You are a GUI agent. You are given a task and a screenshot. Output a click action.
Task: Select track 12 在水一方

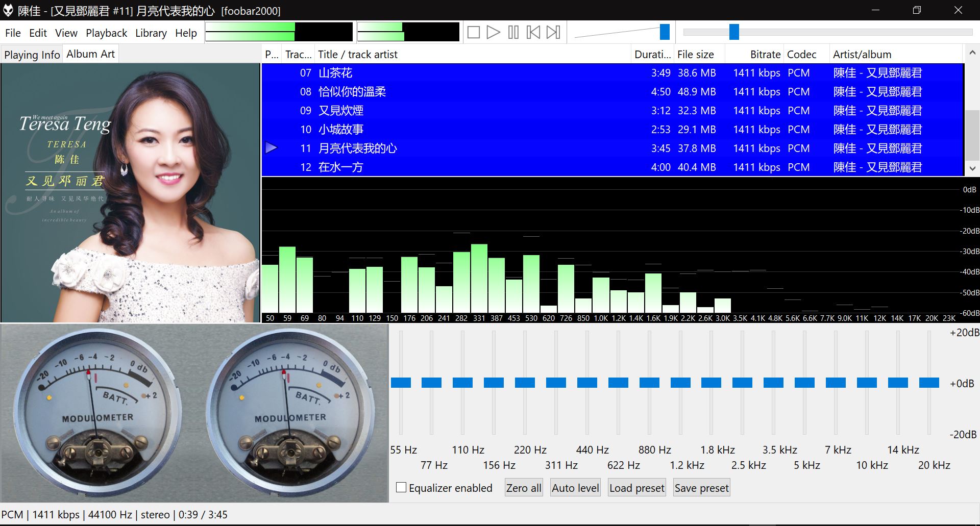(x=612, y=167)
